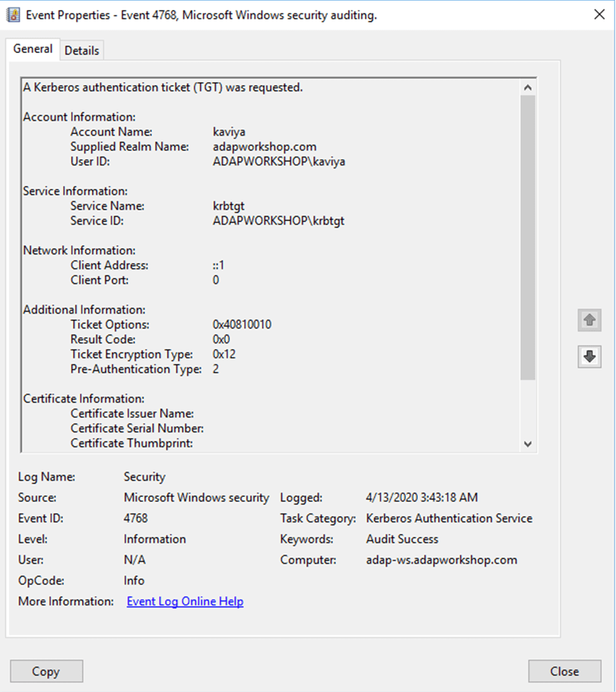Click the Event Properties title bar icon
The image size is (616, 692).
pos(12,14)
